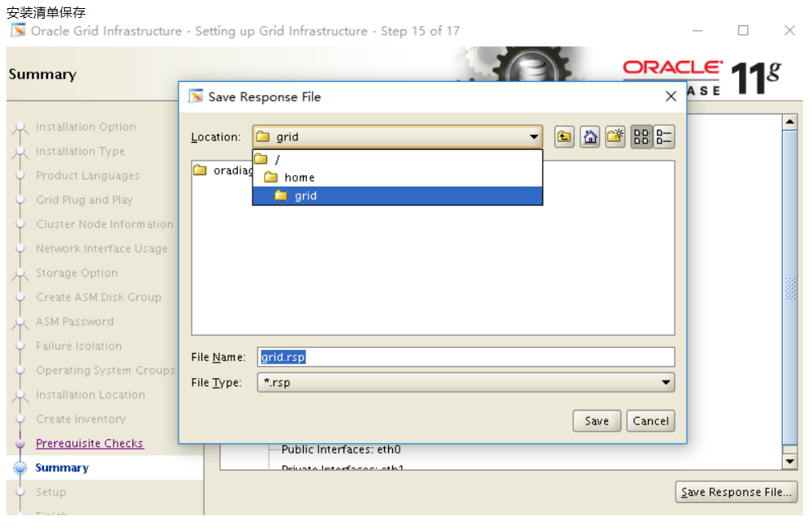
Task: Go to the home directory icon
Action: (590, 137)
